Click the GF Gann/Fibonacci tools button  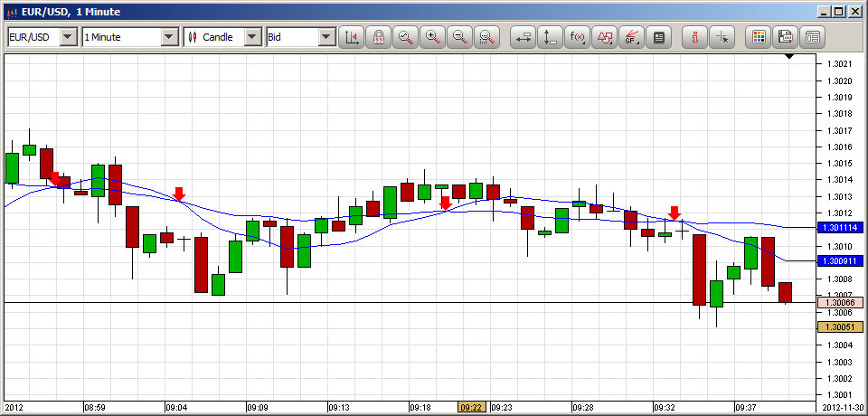tap(631, 37)
